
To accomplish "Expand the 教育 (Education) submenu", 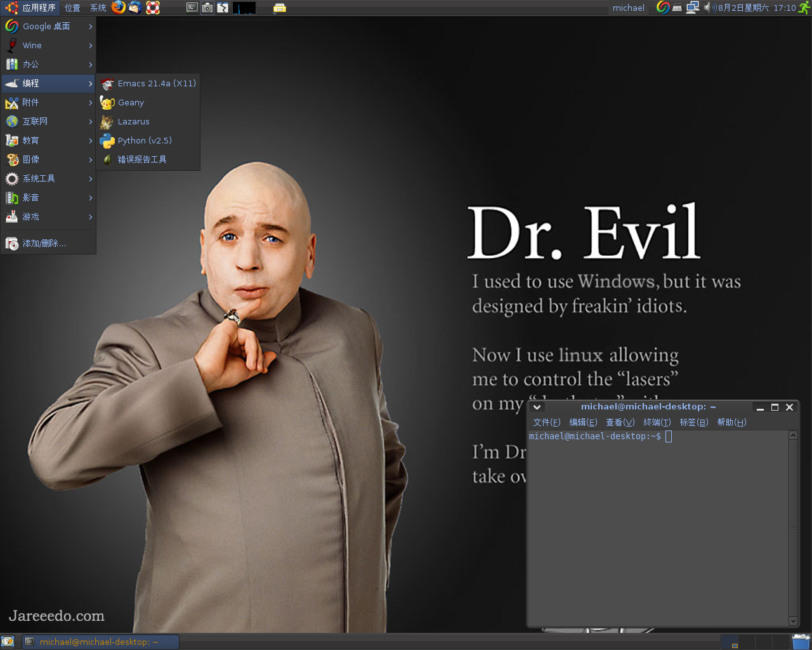I will tap(48, 140).
